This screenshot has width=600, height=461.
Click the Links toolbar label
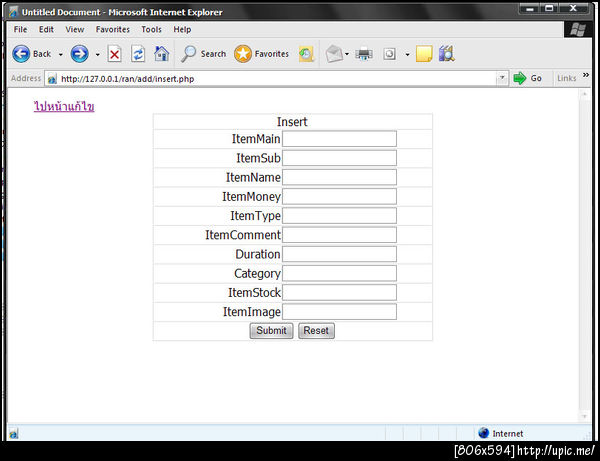tap(566, 78)
